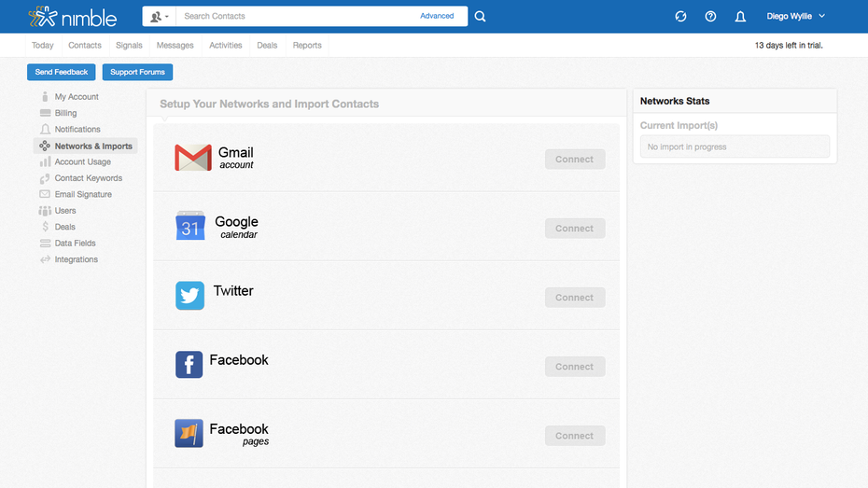
Task: Click the Twitter bird icon
Action: [x=189, y=296]
